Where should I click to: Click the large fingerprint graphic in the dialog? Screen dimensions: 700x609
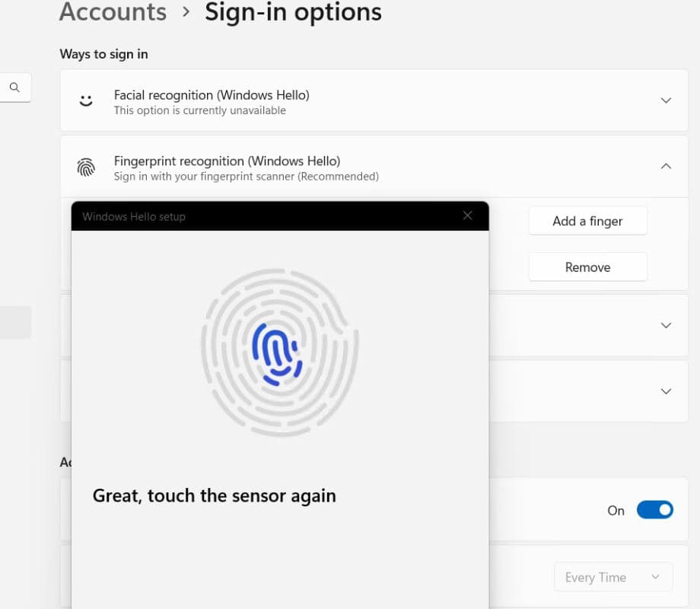click(279, 352)
